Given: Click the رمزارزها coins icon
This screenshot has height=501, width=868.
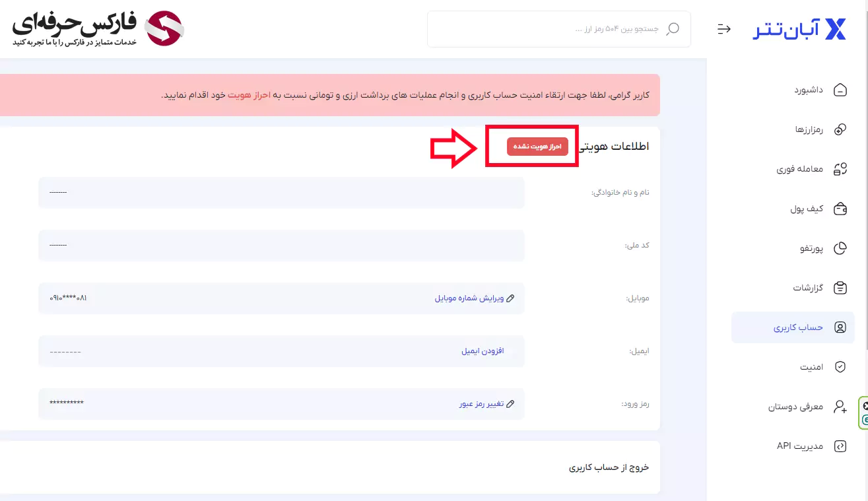Looking at the screenshot, I should [x=840, y=129].
